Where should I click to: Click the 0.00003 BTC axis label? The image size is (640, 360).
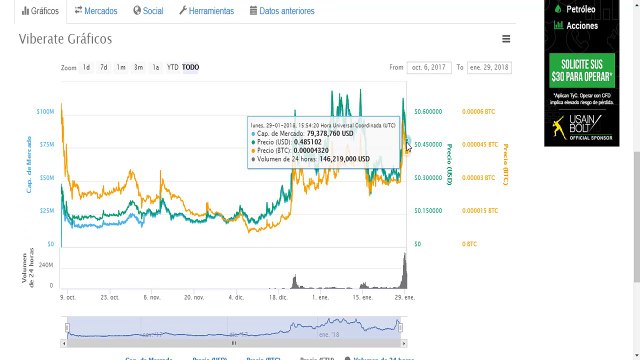[x=478, y=178]
